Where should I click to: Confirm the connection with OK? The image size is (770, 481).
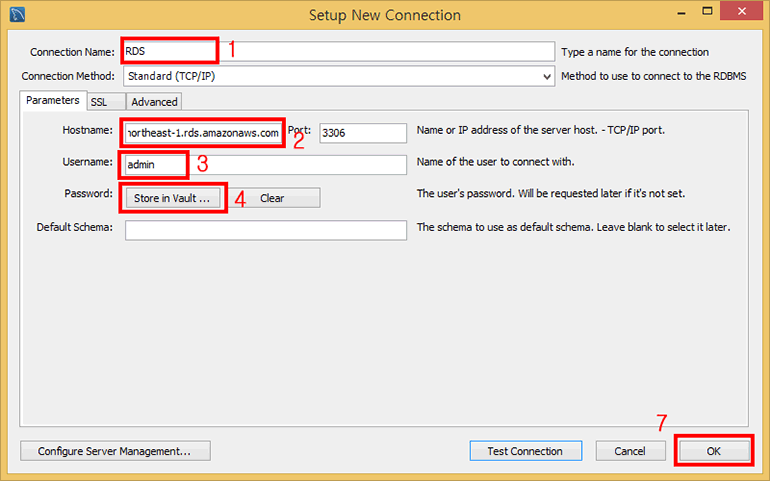tap(713, 451)
